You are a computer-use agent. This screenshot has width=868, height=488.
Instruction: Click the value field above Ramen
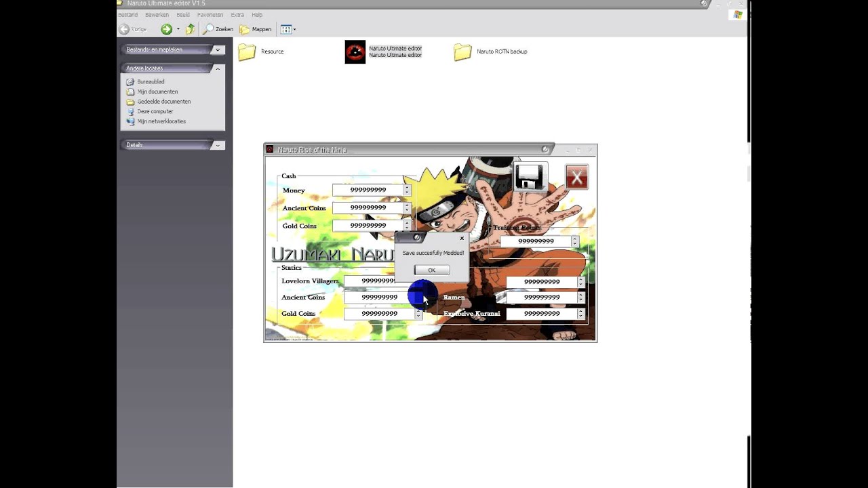click(x=542, y=281)
